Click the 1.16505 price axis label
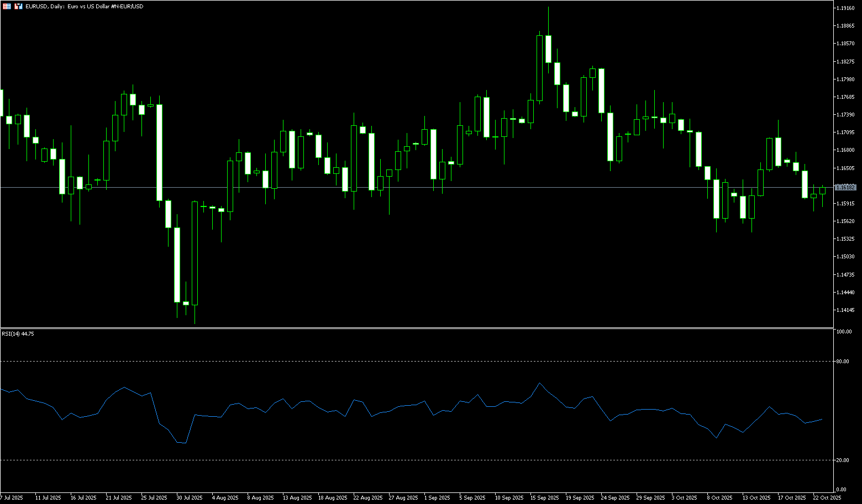862x504 pixels. click(x=845, y=168)
